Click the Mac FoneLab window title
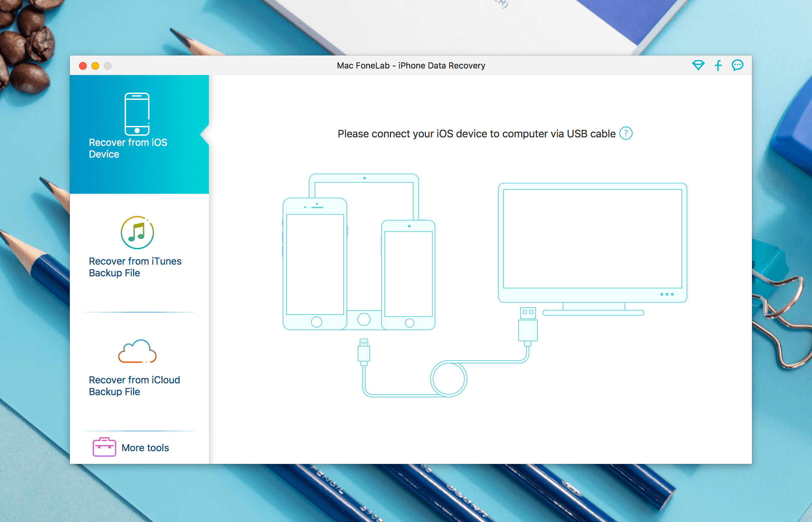 411,66
